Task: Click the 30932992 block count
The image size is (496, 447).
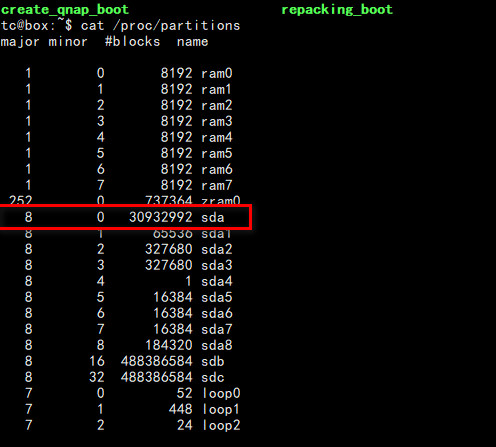Action: 161,217
